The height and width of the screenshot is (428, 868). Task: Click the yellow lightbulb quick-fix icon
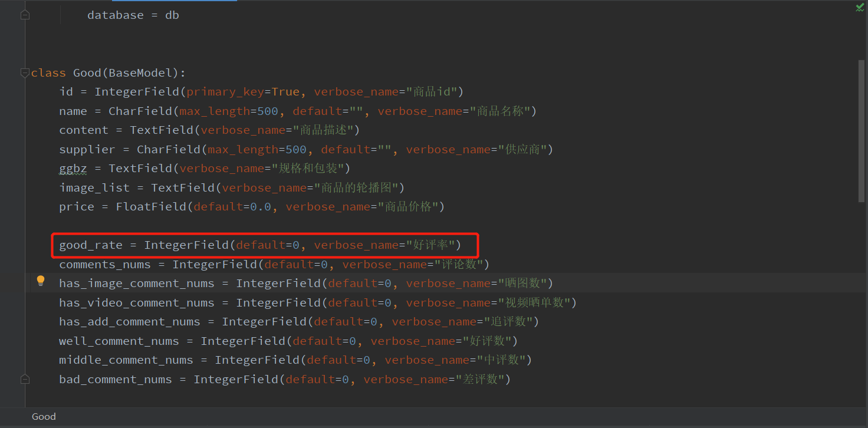pyautogui.click(x=41, y=281)
